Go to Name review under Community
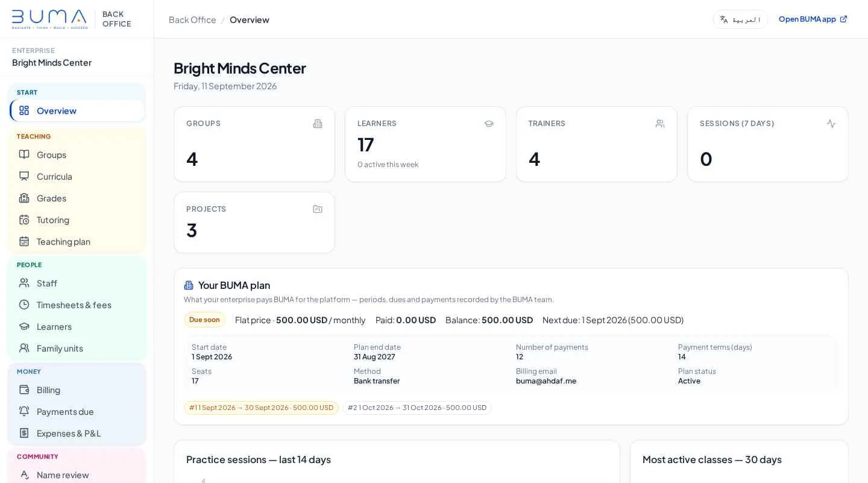The height and width of the screenshot is (483, 868). pos(77,475)
